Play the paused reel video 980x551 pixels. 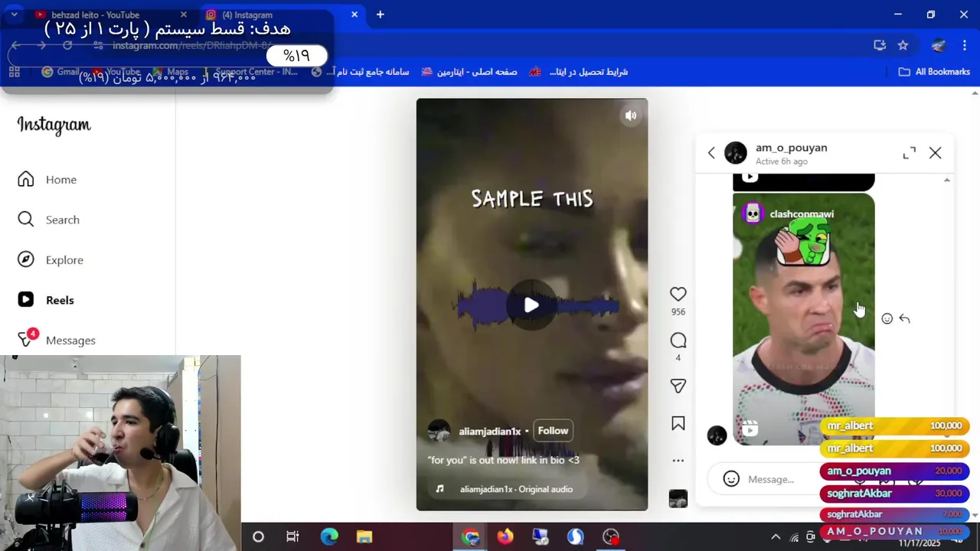pyautogui.click(x=531, y=305)
